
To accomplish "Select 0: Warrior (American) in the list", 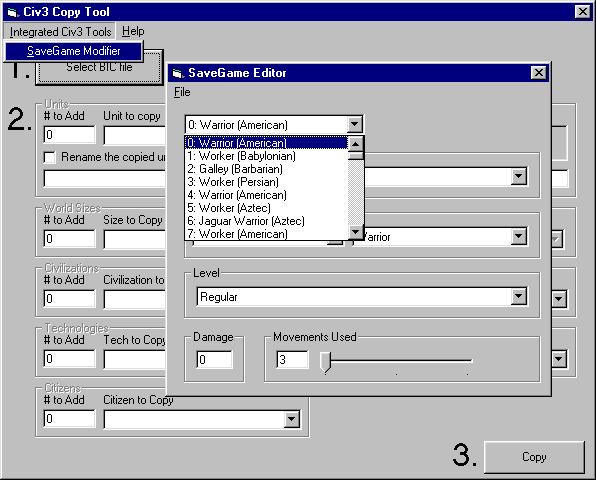I will point(266,143).
